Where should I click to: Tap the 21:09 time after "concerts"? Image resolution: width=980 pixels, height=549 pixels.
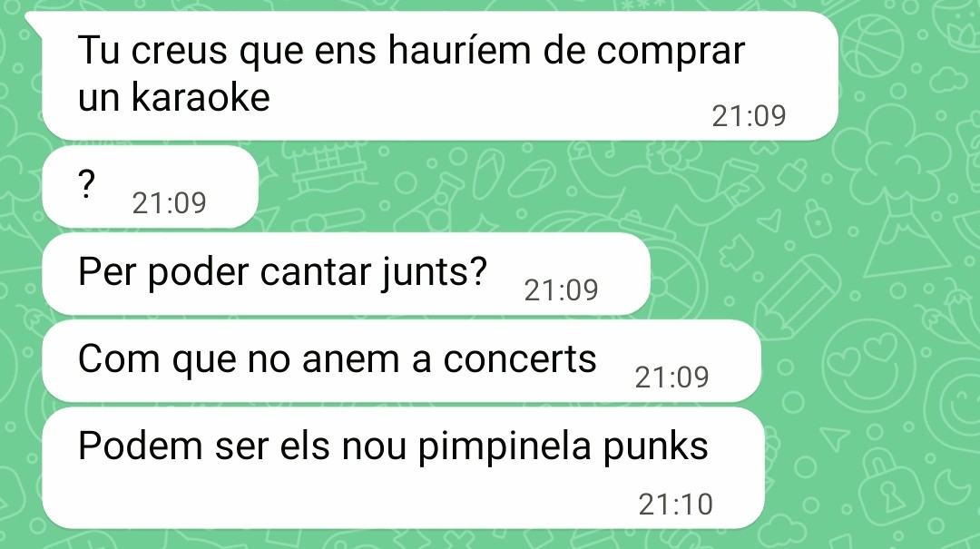click(x=671, y=377)
